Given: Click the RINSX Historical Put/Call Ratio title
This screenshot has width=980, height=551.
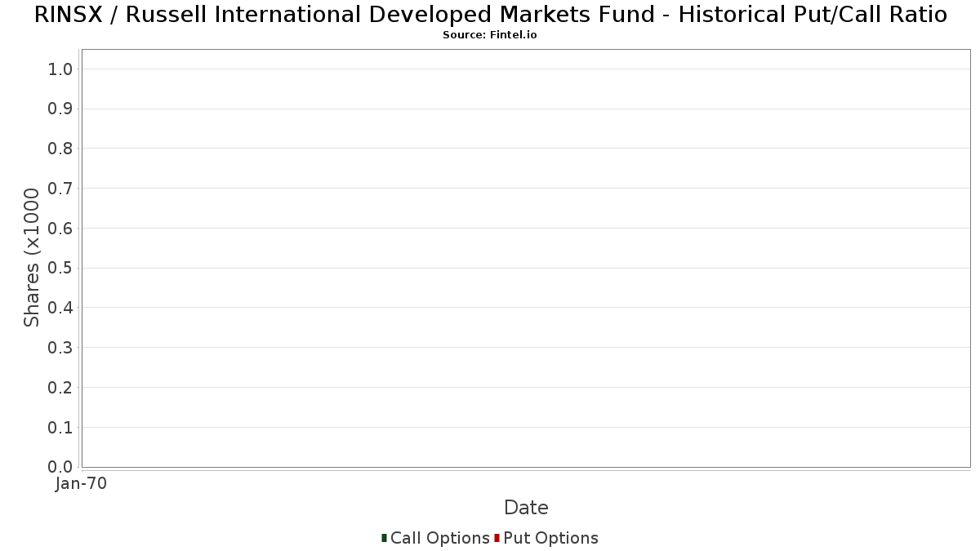Looking at the screenshot, I should [490, 15].
